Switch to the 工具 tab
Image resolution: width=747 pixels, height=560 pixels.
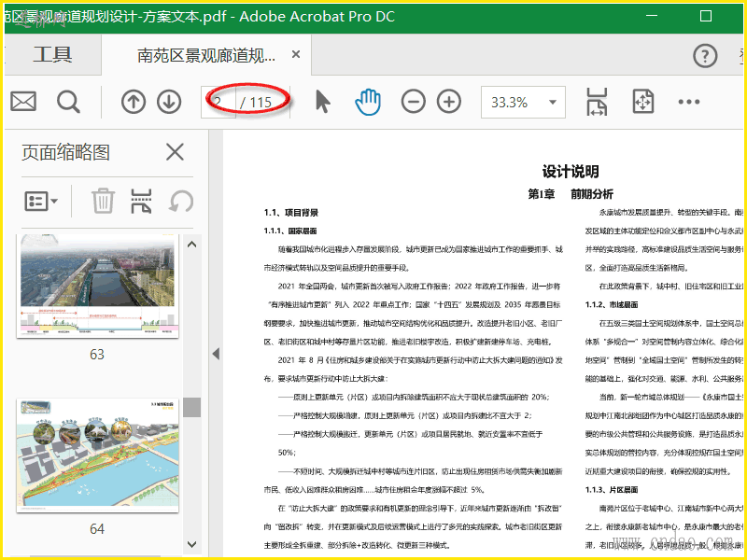click(x=53, y=54)
